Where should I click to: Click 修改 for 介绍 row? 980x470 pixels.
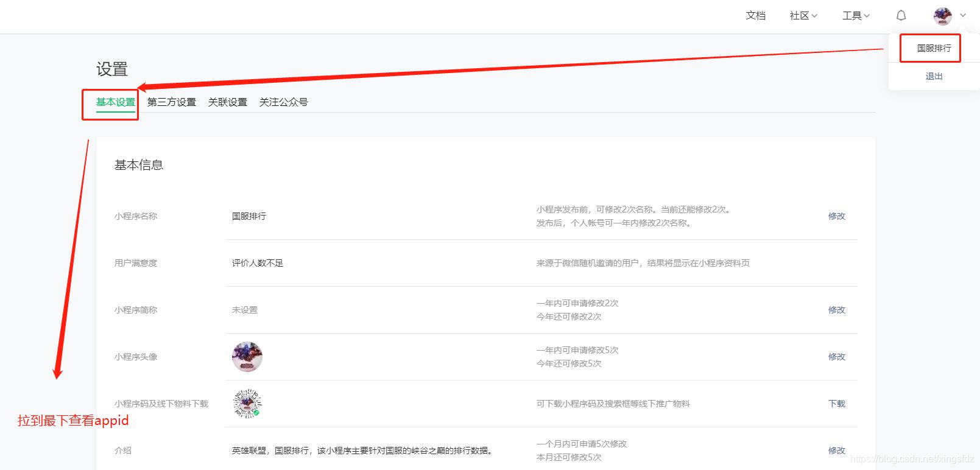pos(836,451)
